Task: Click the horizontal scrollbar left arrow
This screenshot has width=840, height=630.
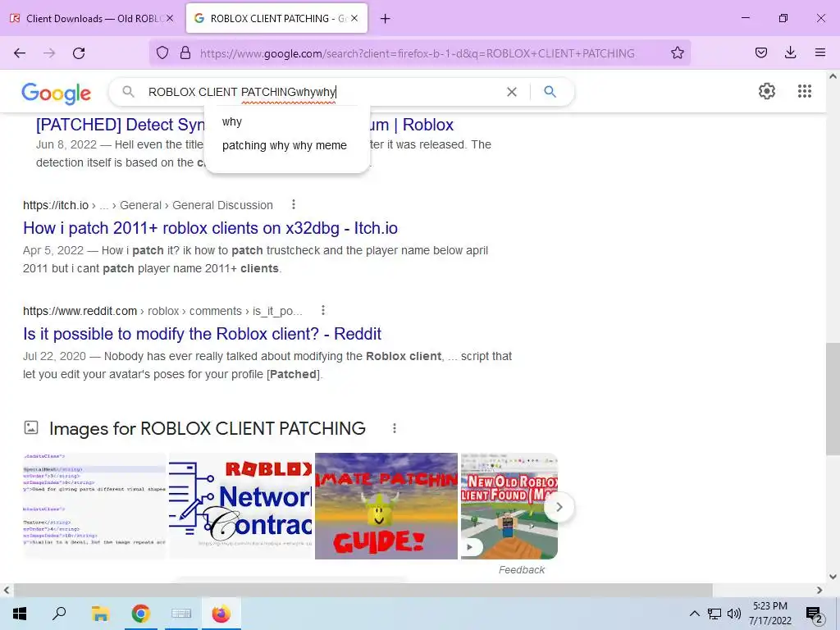Action: point(7,591)
